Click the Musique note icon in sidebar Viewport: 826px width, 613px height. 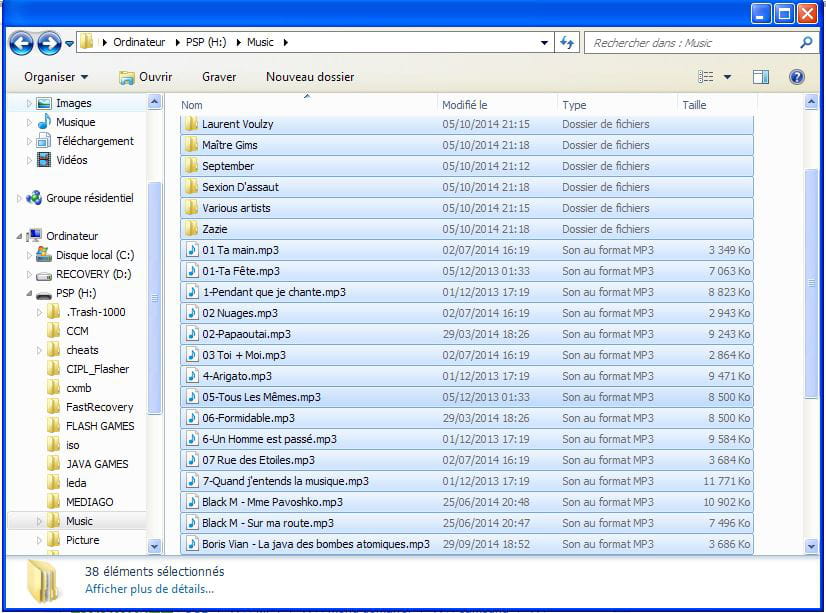44,122
